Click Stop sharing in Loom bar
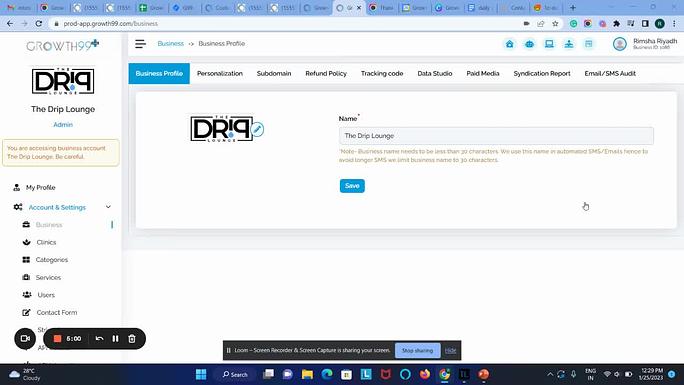The image size is (684, 385). (417, 350)
